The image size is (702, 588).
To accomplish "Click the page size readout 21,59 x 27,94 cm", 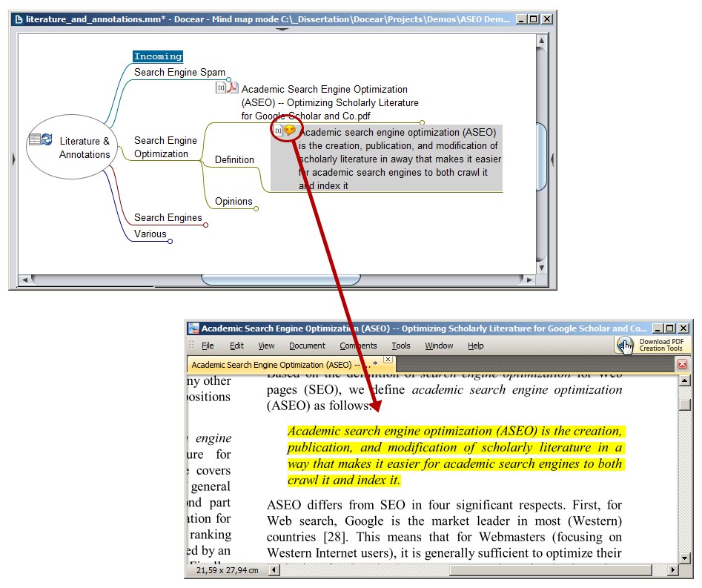I will [227, 570].
